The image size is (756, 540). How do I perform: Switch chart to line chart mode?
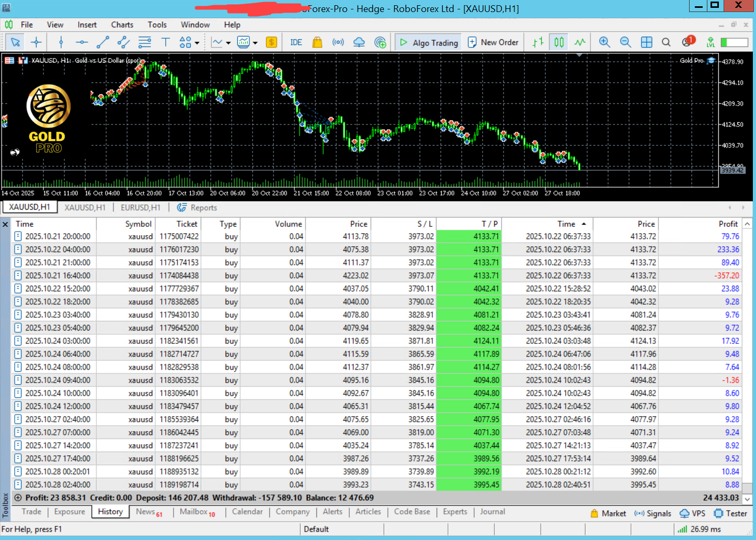(580, 42)
